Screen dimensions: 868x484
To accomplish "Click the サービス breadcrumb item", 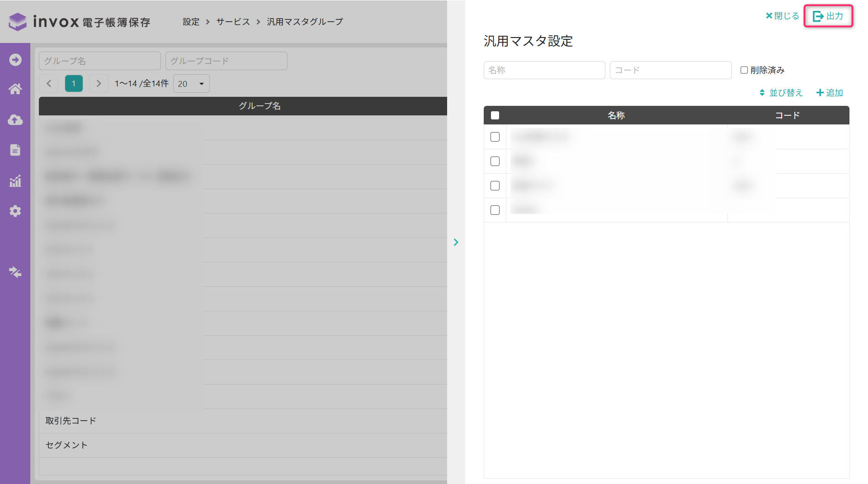I will [x=233, y=22].
